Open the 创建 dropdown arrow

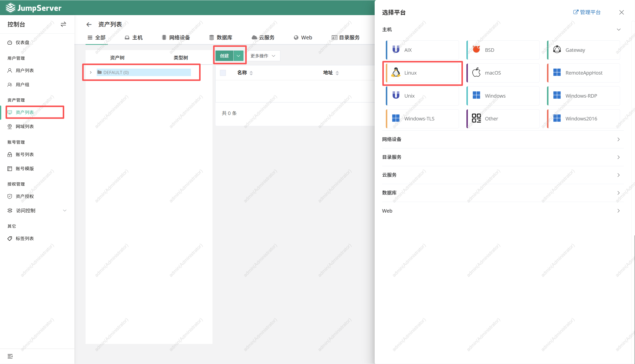pyautogui.click(x=238, y=56)
